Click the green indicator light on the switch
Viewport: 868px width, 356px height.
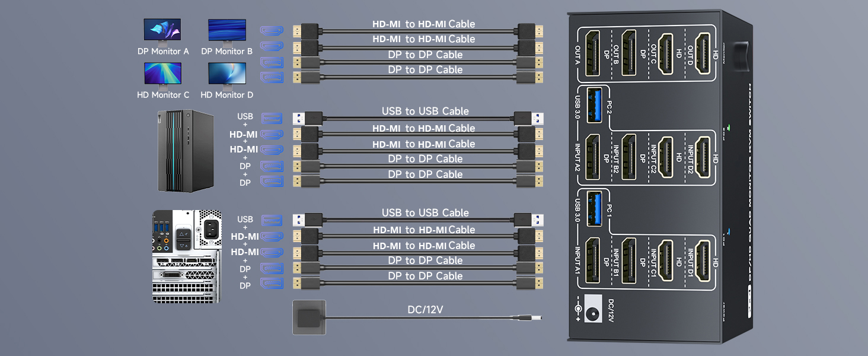728,127
